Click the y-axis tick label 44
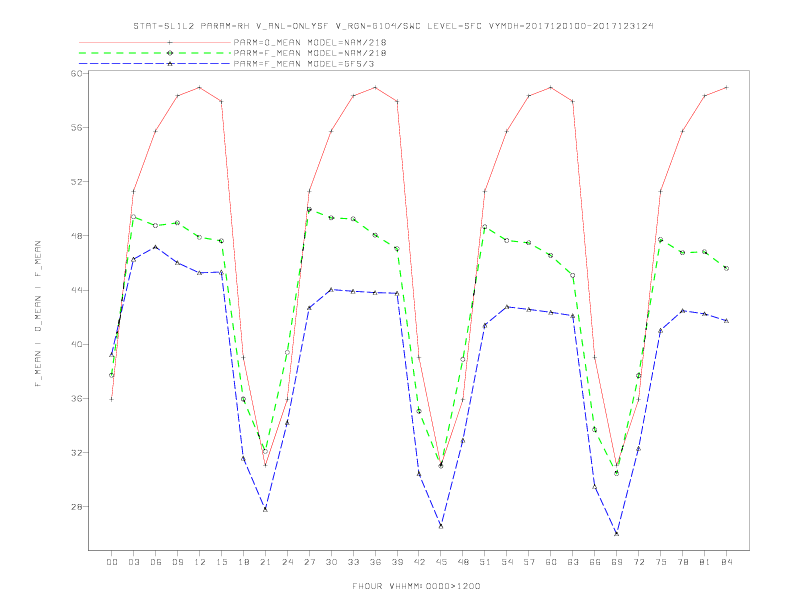The height and width of the screenshot is (612, 792). 76,290
